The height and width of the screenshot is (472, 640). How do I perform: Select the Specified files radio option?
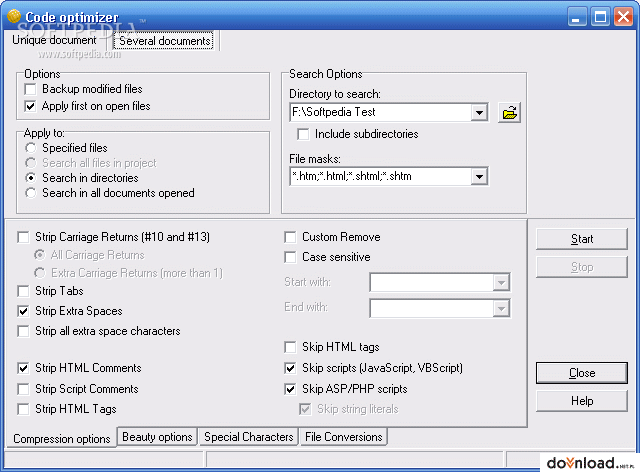(x=31, y=148)
